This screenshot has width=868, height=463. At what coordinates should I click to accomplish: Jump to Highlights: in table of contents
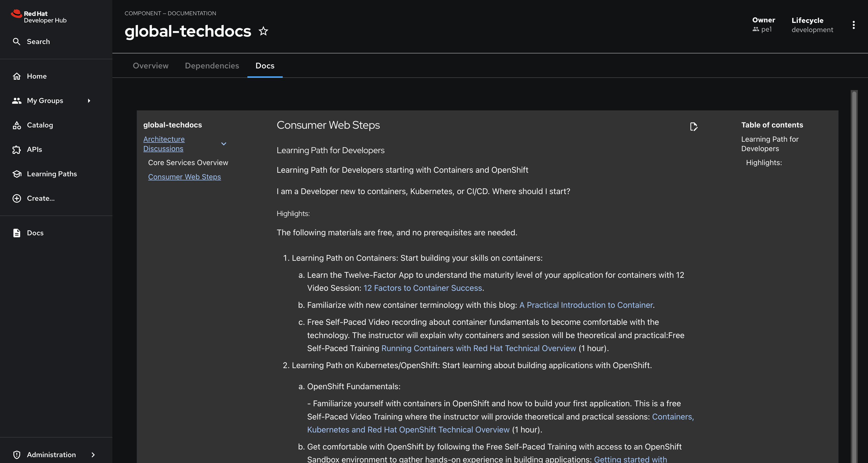click(764, 163)
